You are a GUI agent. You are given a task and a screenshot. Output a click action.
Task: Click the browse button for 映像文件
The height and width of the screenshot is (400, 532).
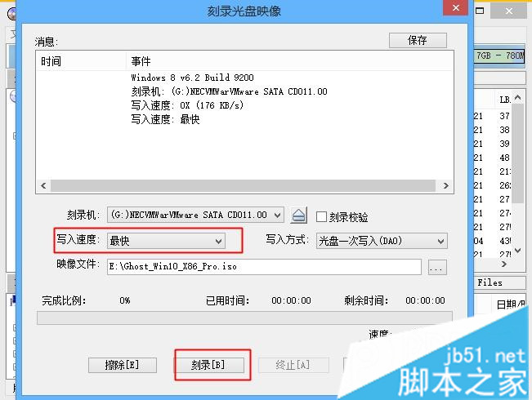[437, 268]
